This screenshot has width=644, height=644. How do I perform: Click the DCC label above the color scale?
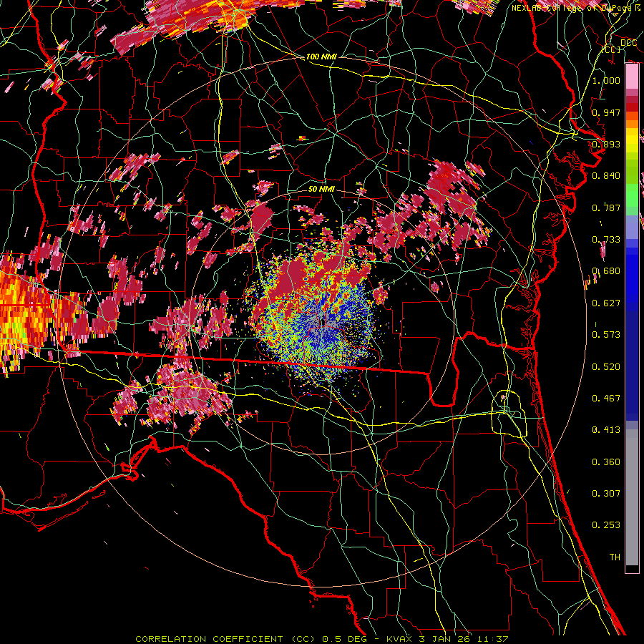[x=628, y=43]
